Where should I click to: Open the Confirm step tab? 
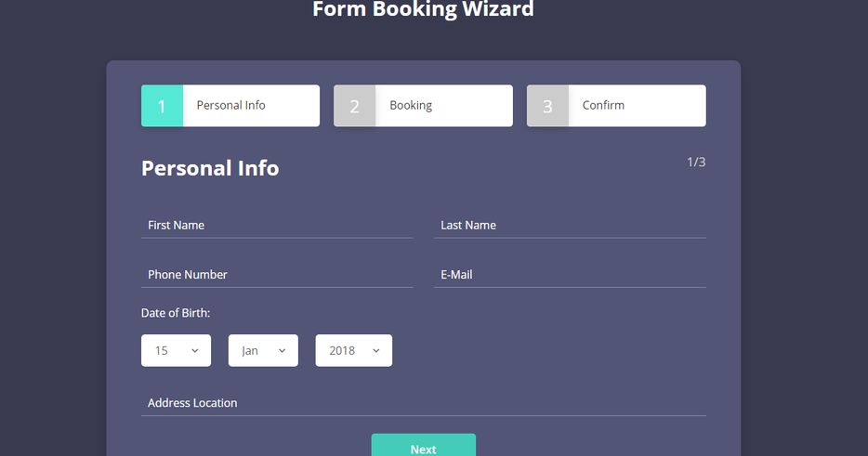[616, 106]
